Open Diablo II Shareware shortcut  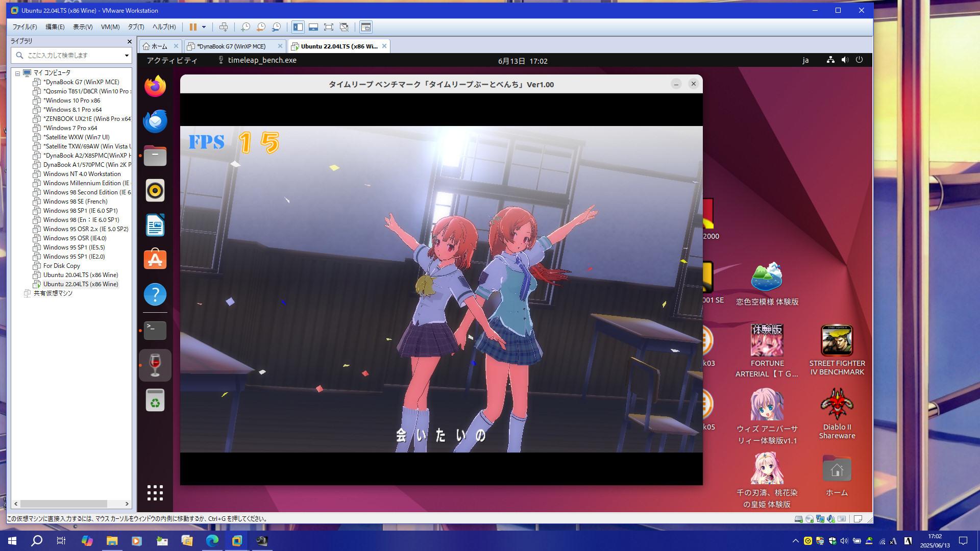pos(837,414)
